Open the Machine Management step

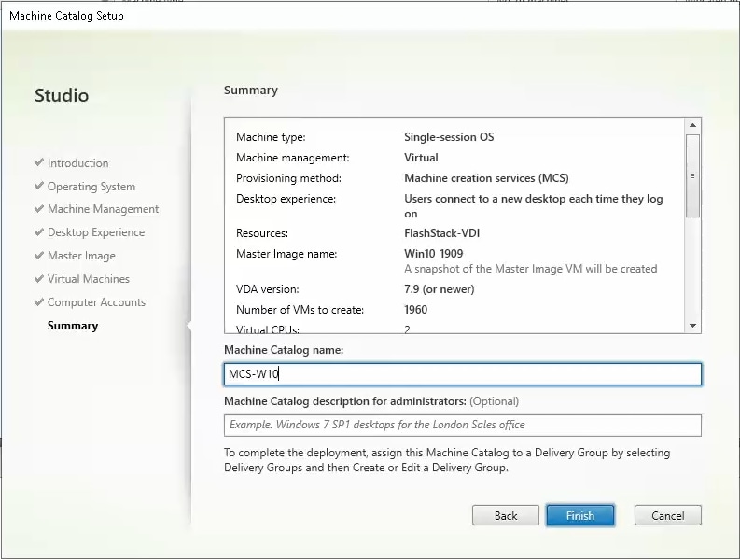103,209
